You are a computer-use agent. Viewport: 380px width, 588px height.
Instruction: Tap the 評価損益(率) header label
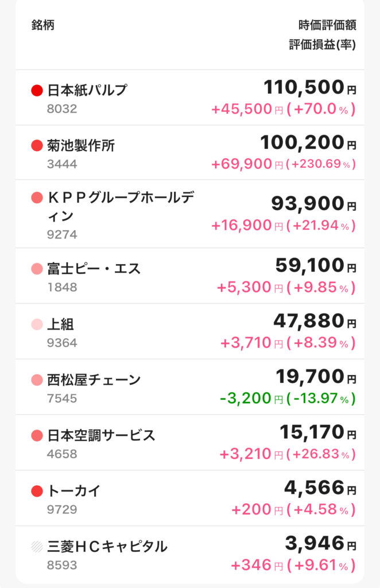(322, 45)
